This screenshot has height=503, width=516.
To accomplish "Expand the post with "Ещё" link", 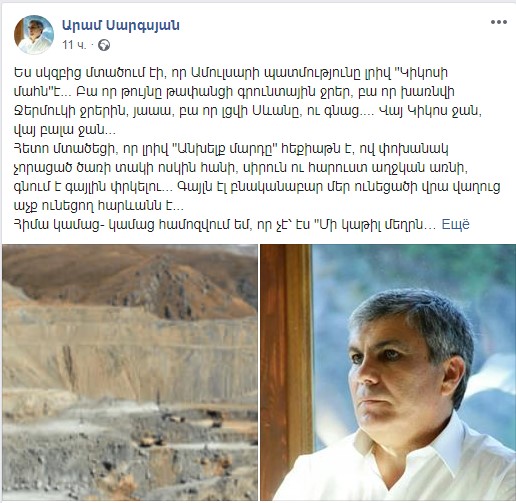I will coord(455,225).
